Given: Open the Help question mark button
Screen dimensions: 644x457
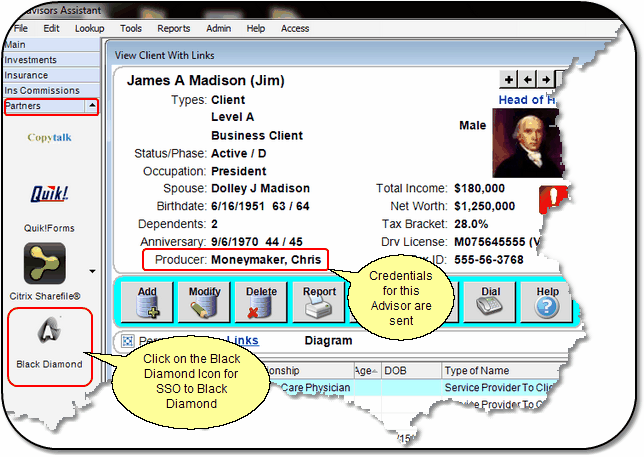Looking at the screenshot, I should 547,301.
